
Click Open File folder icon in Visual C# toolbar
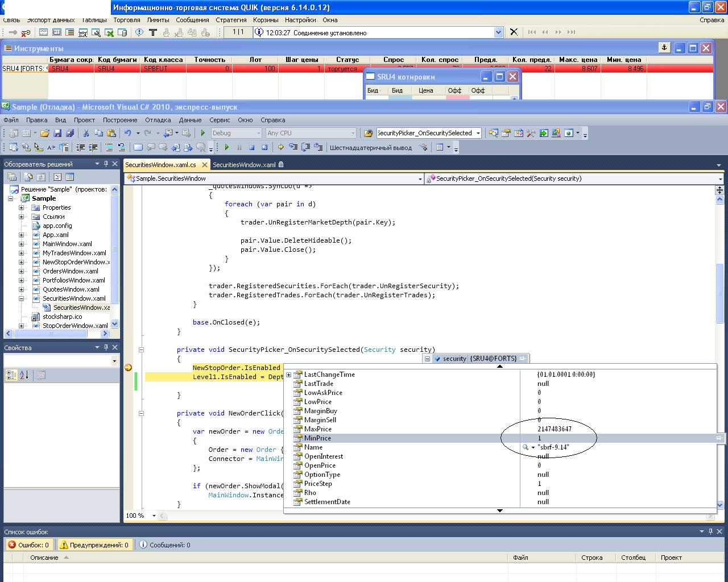(44, 133)
